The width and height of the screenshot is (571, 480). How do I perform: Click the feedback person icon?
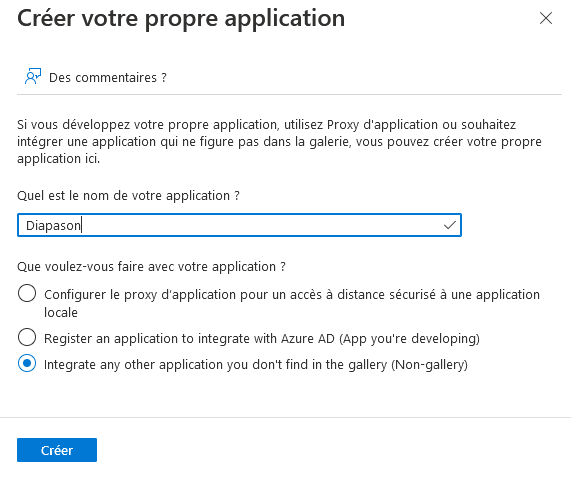(33, 76)
